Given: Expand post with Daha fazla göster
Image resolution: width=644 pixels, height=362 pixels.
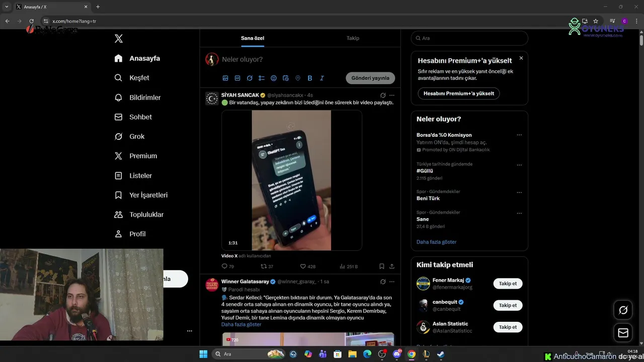Looking at the screenshot, I should (241, 324).
